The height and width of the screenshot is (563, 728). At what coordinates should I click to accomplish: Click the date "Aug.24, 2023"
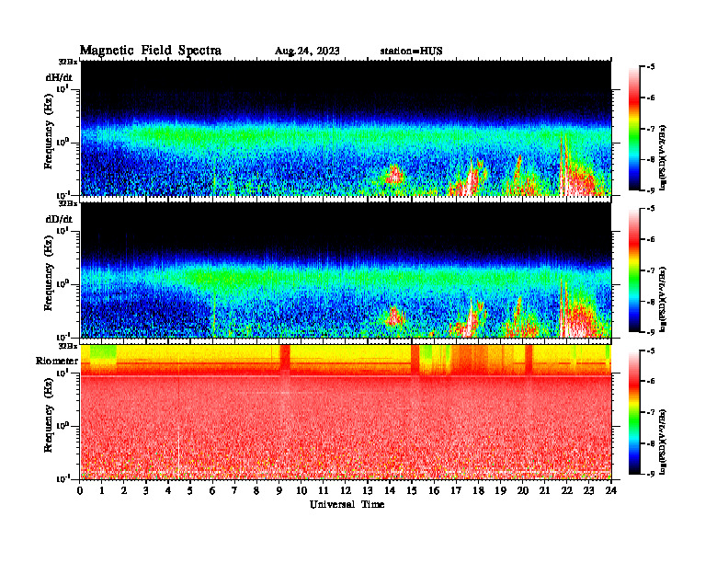(x=307, y=52)
